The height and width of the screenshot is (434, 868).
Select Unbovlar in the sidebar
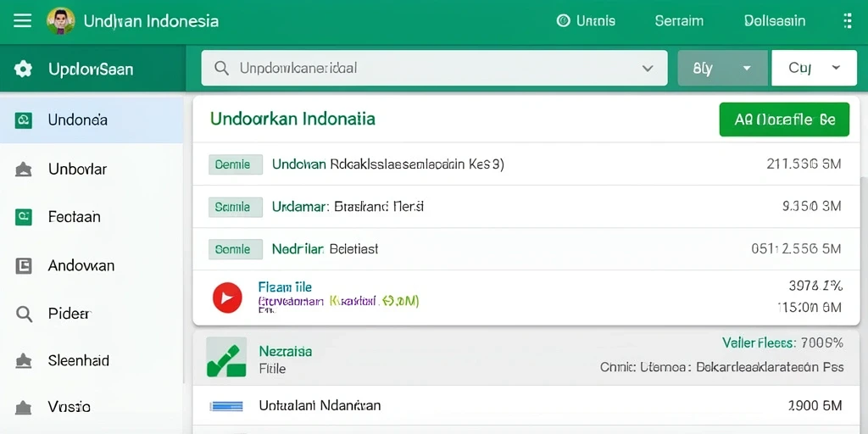tap(92, 170)
